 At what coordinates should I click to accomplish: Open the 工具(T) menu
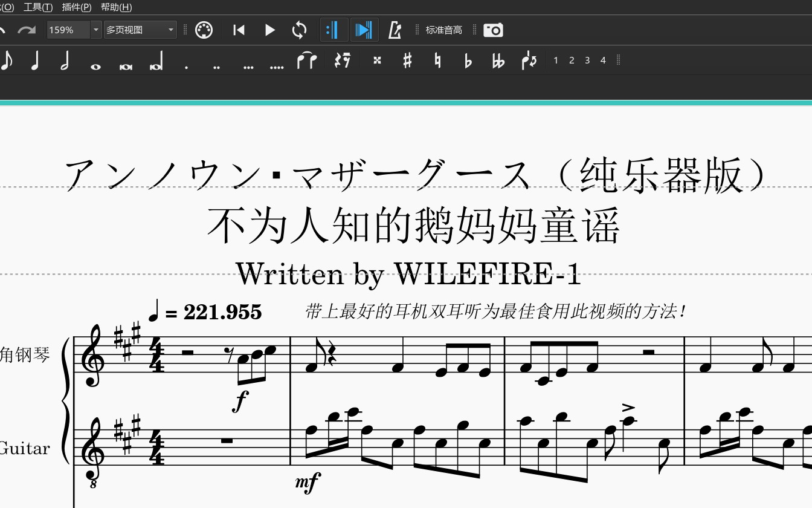[37, 7]
